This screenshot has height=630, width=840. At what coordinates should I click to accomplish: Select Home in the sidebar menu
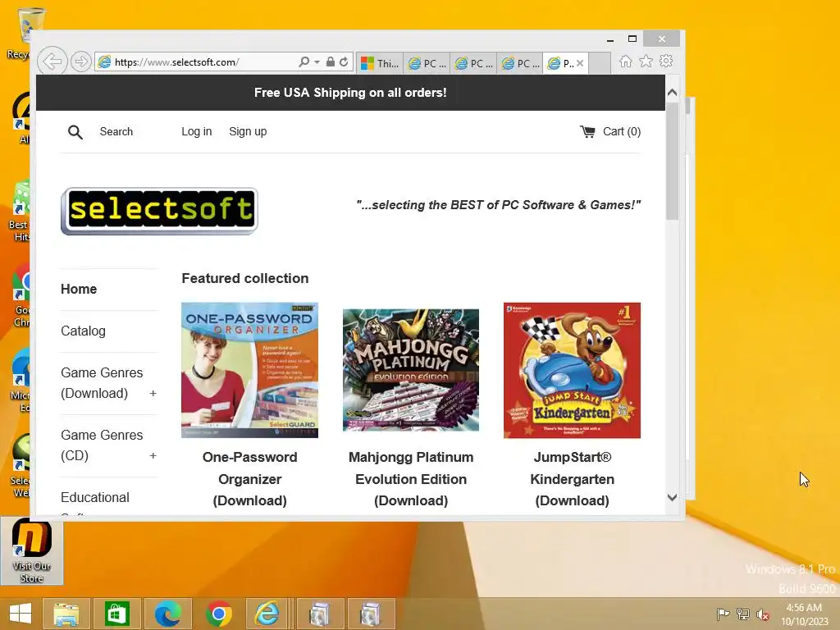[79, 290]
